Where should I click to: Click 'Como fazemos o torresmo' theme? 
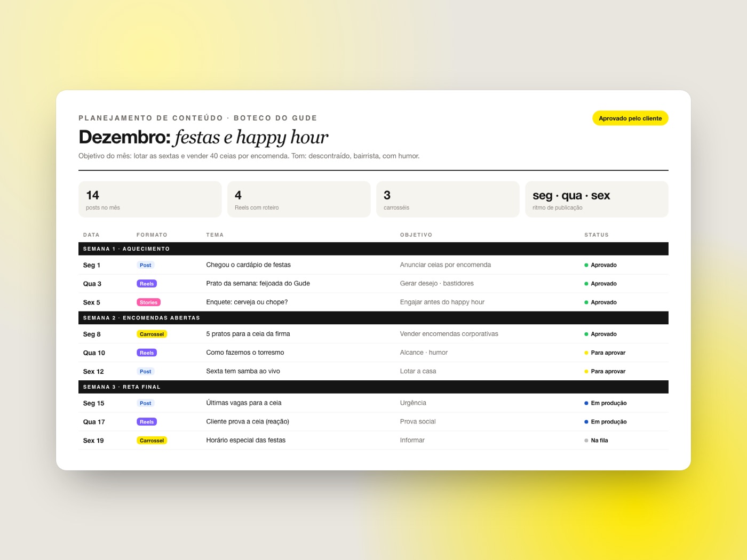[x=245, y=353]
